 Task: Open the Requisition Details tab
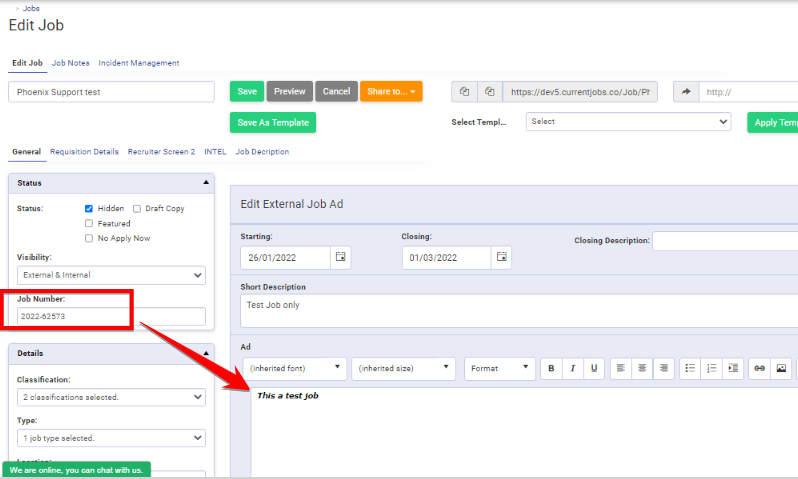[84, 152]
